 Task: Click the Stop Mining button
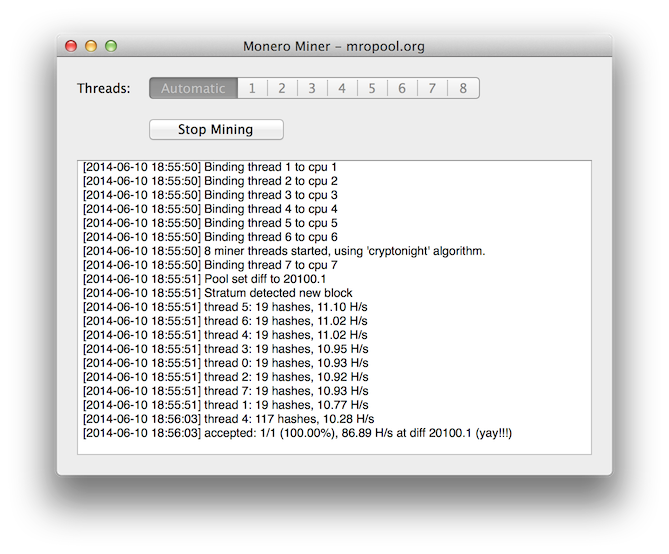click(216, 129)
